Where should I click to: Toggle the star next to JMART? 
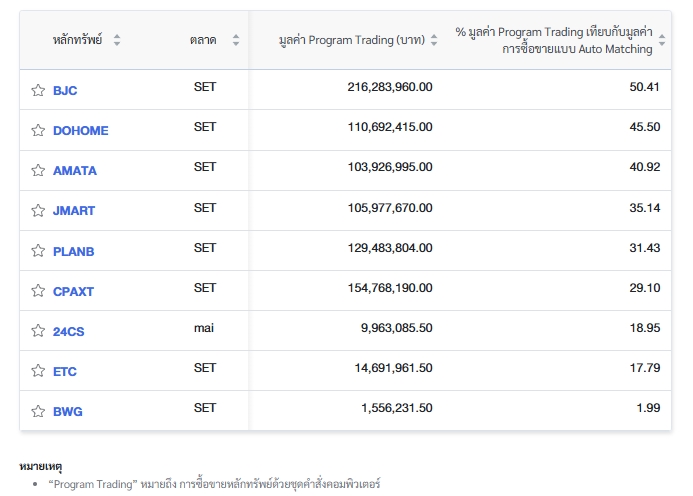[x=38, y=210]
